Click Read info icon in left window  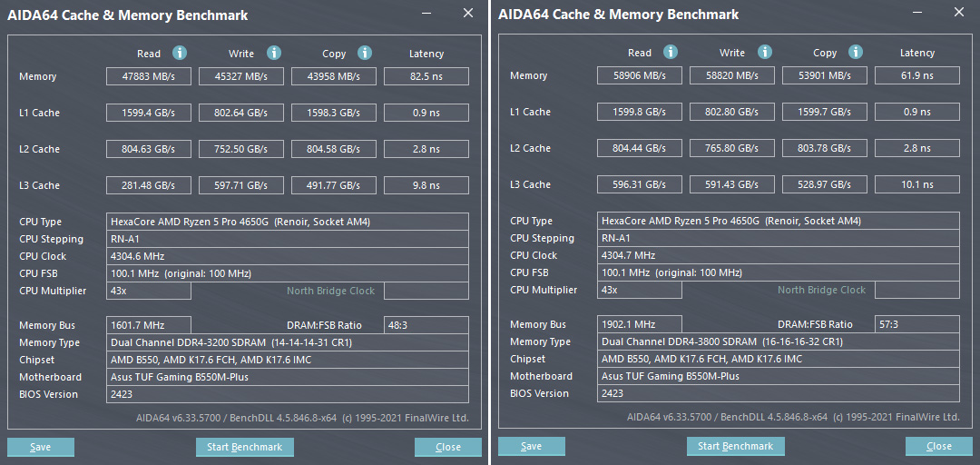click(180, 53)
